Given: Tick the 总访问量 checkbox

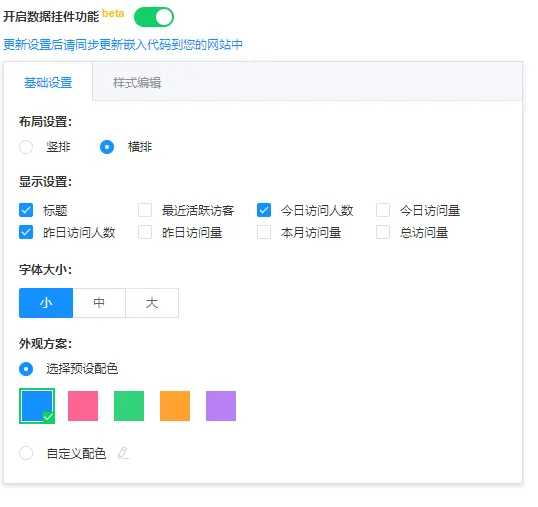Looking at the screenshot, I should 383,232.
